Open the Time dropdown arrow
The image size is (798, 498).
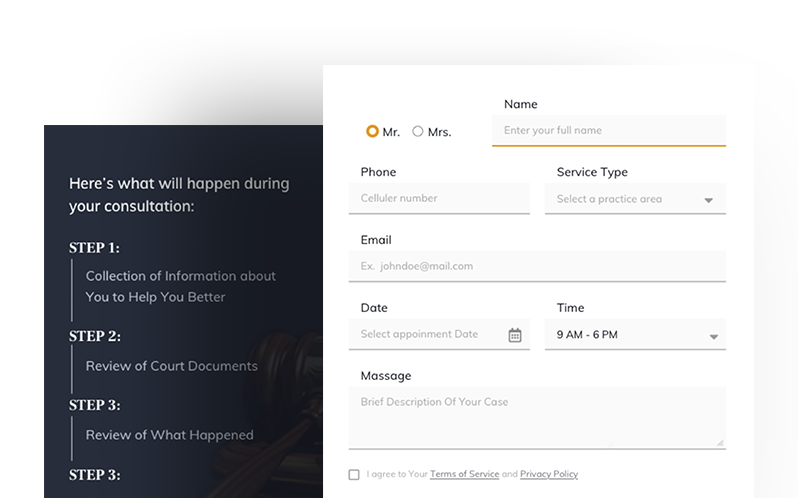click(713, 337)
